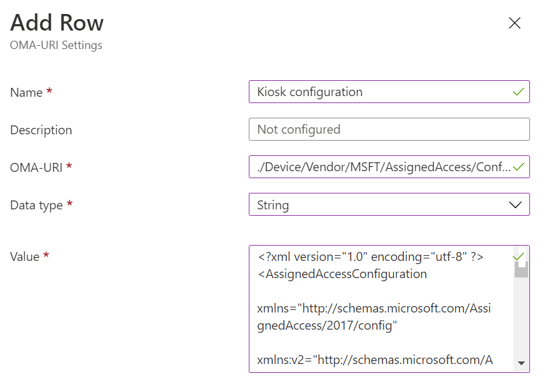544x392 pixels.
Task: Place cursor on xml version line
Action: (370, 257)
